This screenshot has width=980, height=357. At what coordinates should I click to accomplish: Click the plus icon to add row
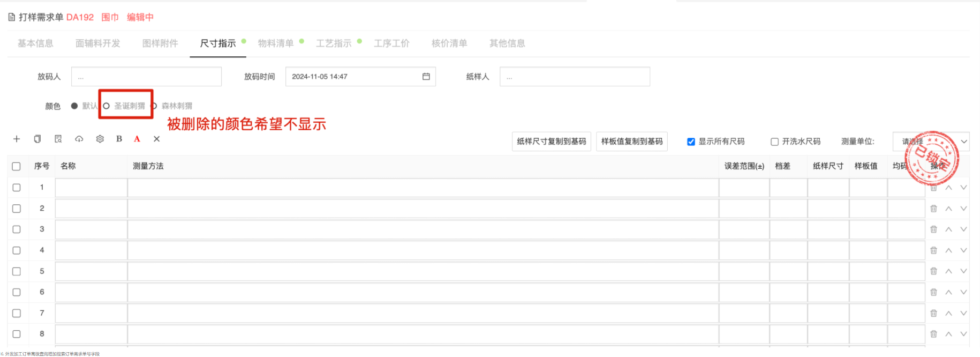click(x=17, y=139)
